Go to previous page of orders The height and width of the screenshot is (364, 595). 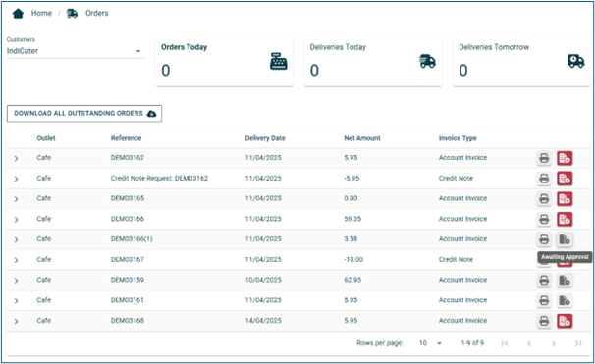click(529, 343)
